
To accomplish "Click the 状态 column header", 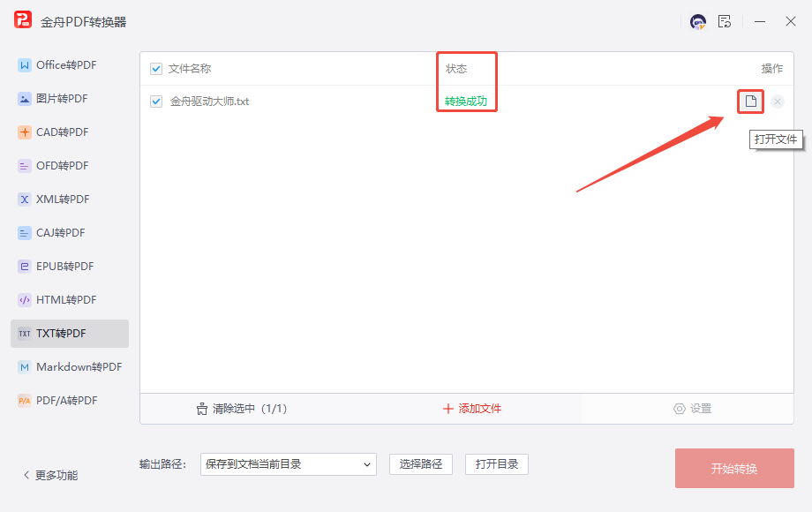I will [x=456, y=69].
